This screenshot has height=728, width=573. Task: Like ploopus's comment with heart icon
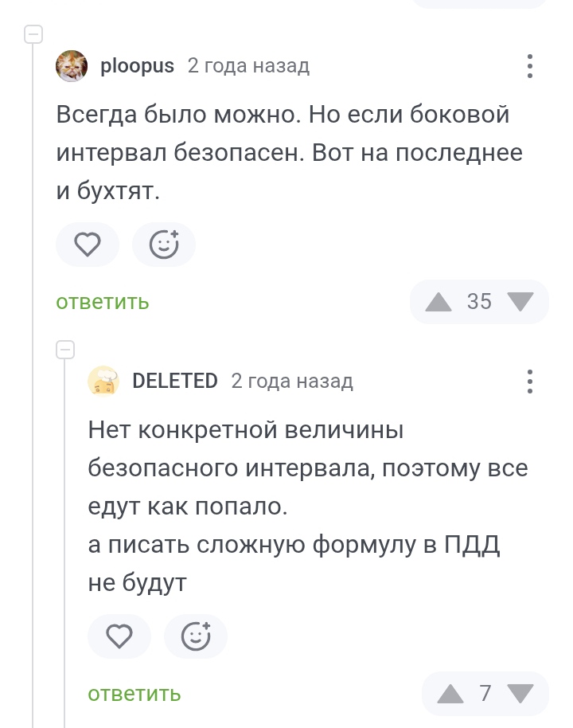click(x=88, y=245)
